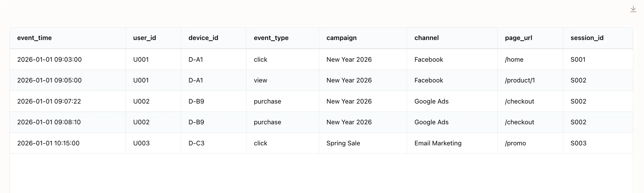
Task: Click the device_id column header
Action: (x=203, y=38)
